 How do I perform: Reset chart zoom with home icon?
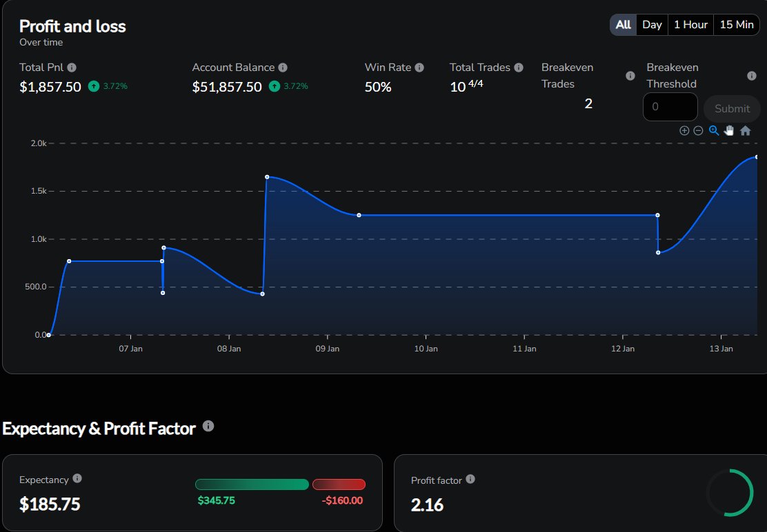point(745,130)
